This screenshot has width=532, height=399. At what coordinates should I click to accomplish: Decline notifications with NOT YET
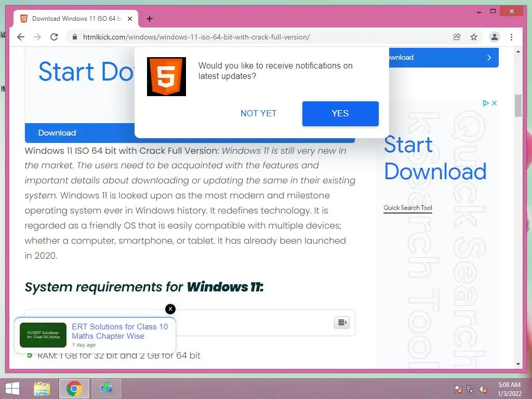pyautogui.click(x=259, y=114)
